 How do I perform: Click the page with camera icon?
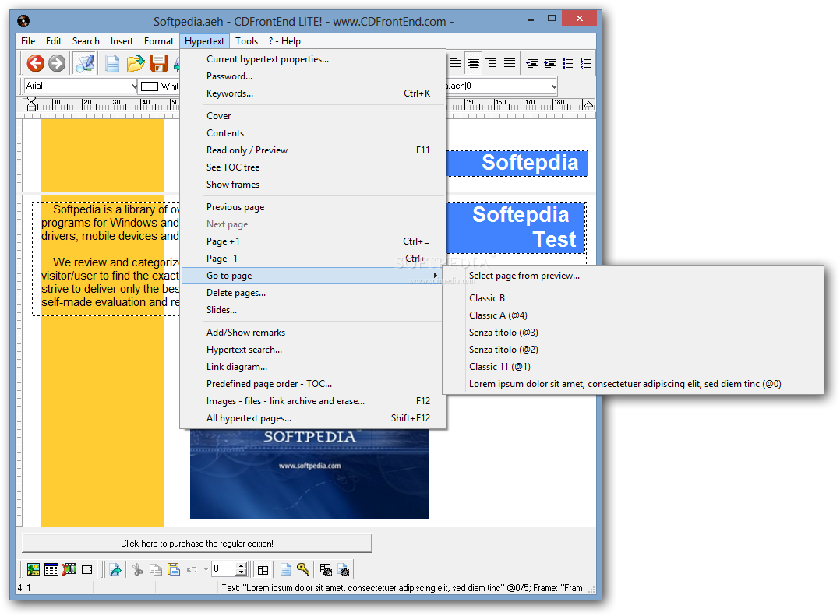344,569
